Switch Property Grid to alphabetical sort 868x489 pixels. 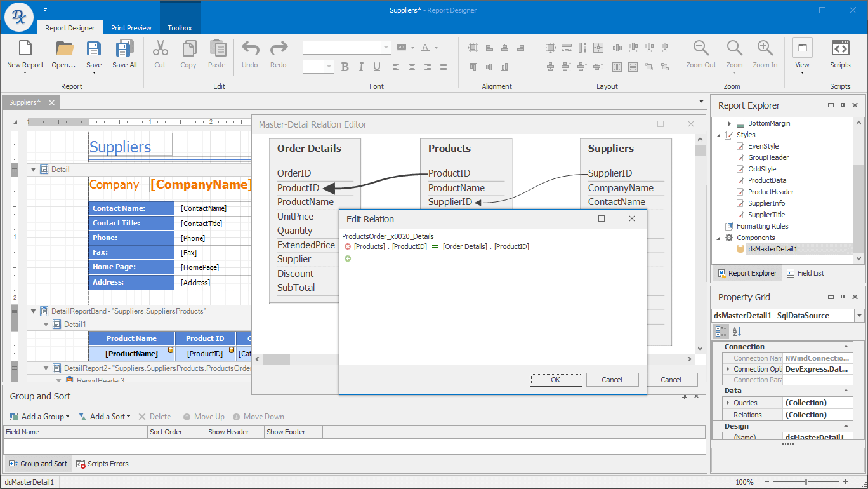(x=737, y=332)
